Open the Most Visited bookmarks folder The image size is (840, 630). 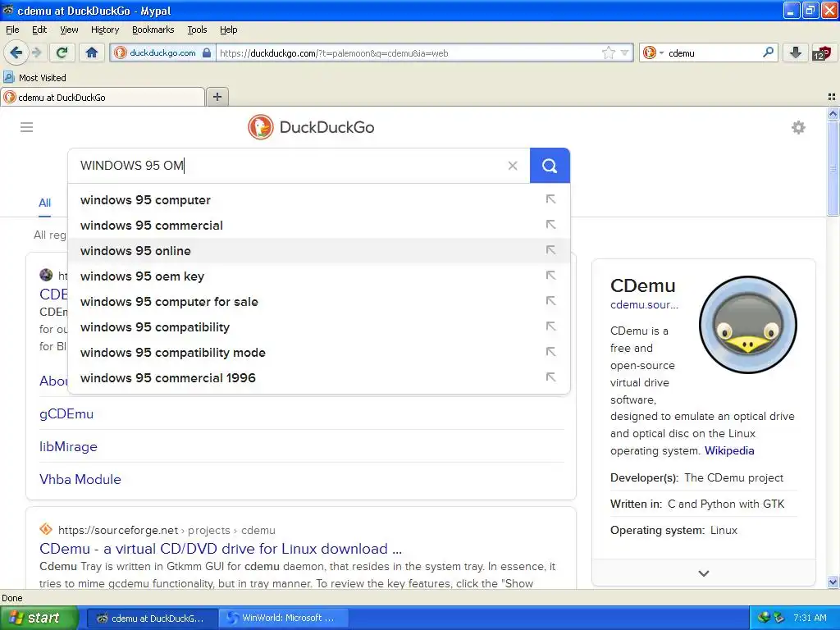pyautogui.click(x=35, y=78)
